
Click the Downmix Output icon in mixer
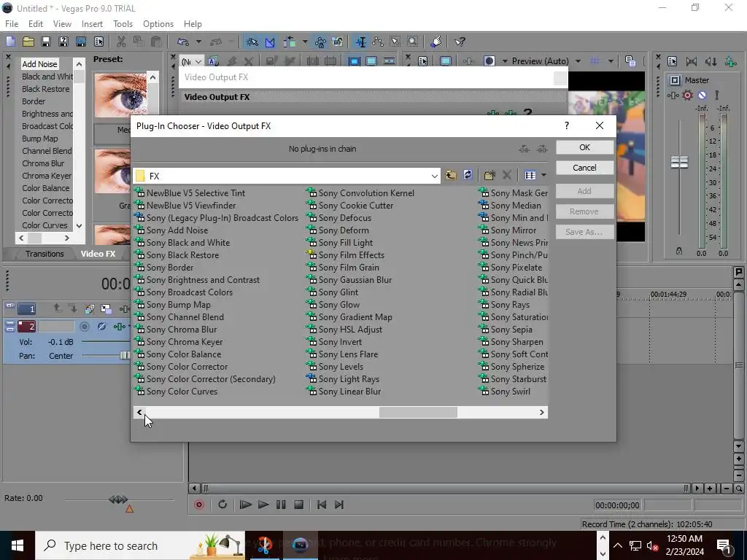coord(692,61)
